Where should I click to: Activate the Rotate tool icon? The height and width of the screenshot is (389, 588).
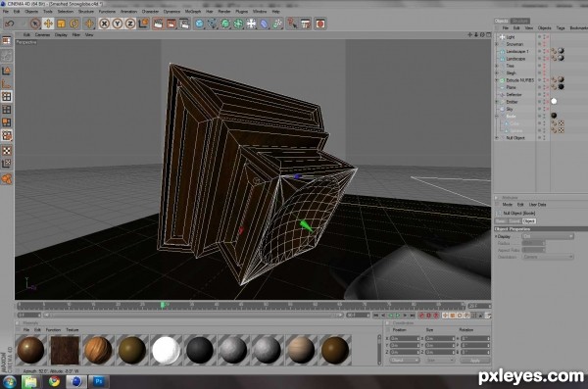(x=73, y=24)
